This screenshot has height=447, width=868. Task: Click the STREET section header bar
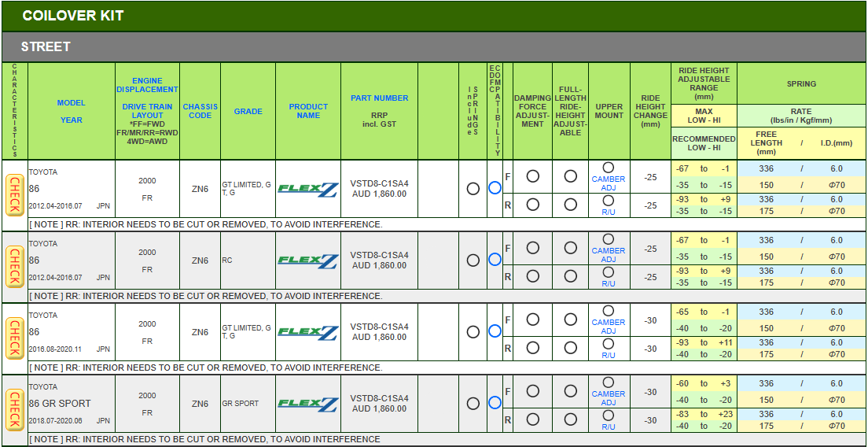point(433,46)
